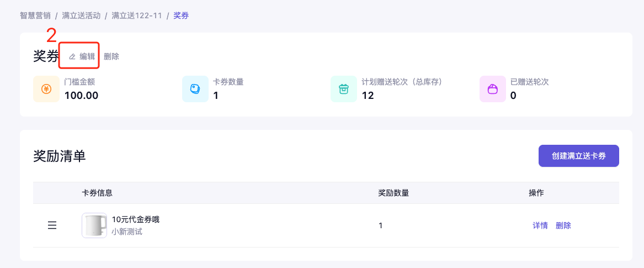644x268 pixels.
Task: Navigate to 满立送活动 breadcrumb
Action: [x=81, y=15]
